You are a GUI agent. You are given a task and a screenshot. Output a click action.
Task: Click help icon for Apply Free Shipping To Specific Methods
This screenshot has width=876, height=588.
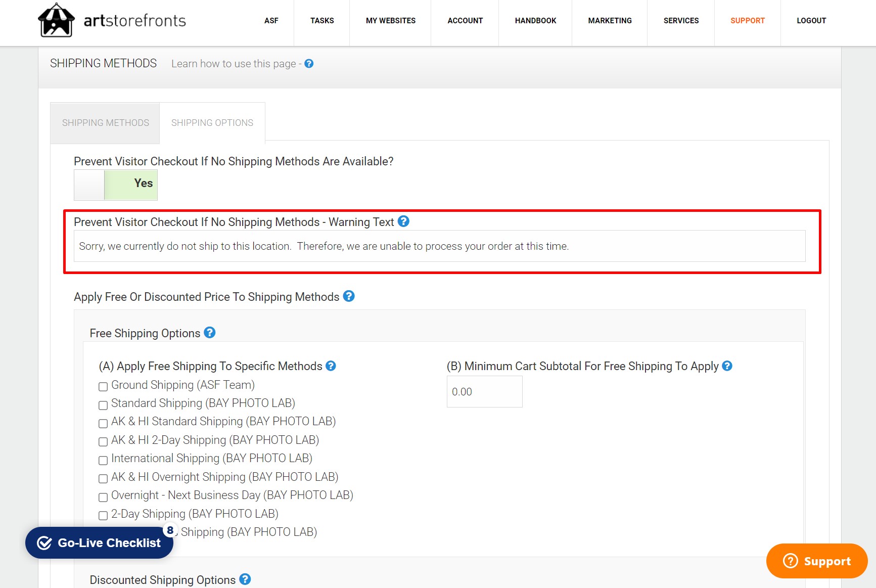[331, 366]
